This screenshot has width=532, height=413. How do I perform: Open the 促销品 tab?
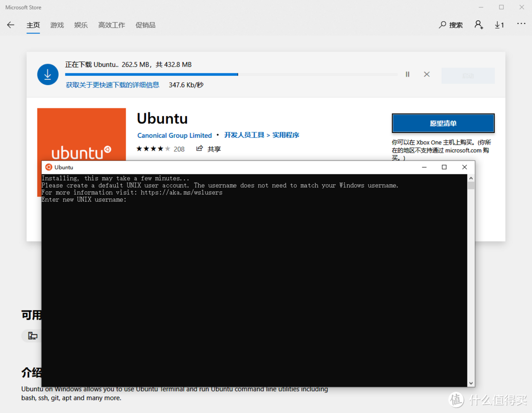(x=145, y=25)
